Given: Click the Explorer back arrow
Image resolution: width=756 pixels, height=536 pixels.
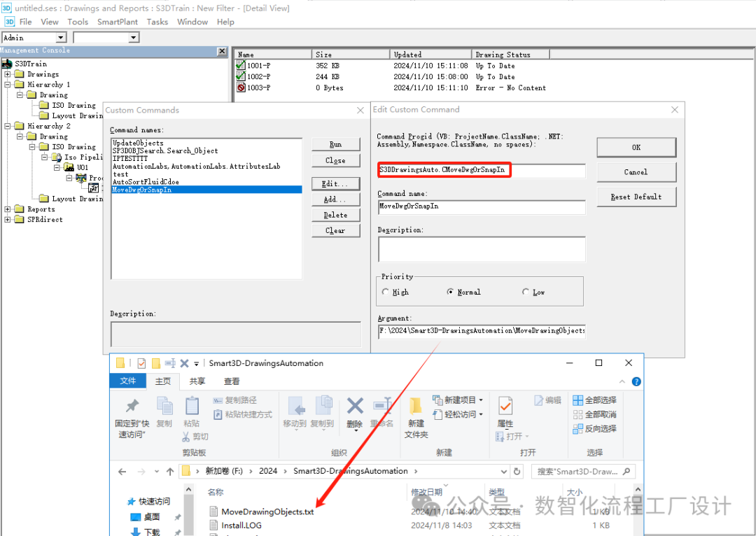Looking at the screenshot, I should 122,472.
